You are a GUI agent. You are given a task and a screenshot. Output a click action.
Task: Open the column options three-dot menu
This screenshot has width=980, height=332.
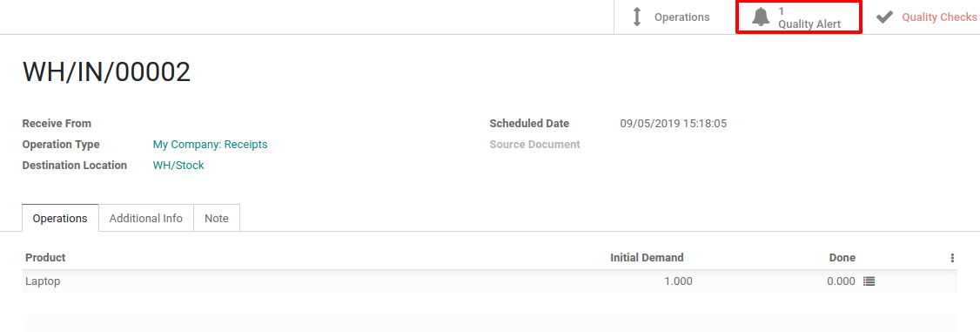coord(952,258)
